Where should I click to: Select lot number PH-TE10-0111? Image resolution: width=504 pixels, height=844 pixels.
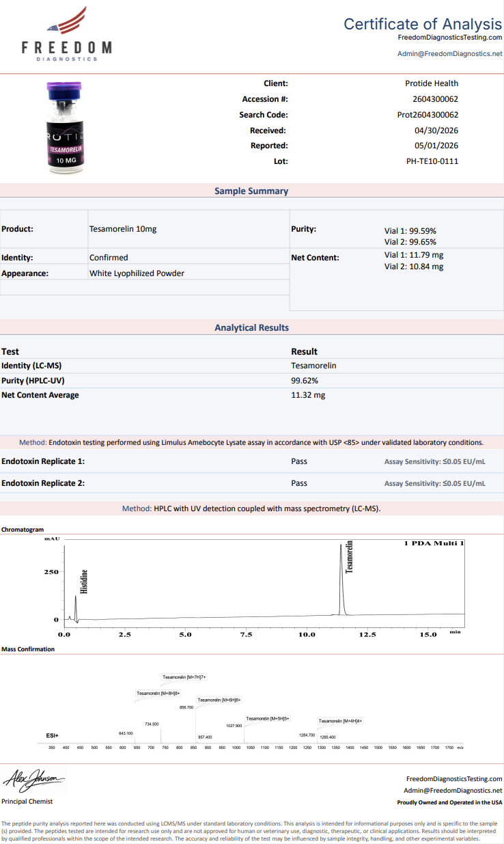point(432,161)
